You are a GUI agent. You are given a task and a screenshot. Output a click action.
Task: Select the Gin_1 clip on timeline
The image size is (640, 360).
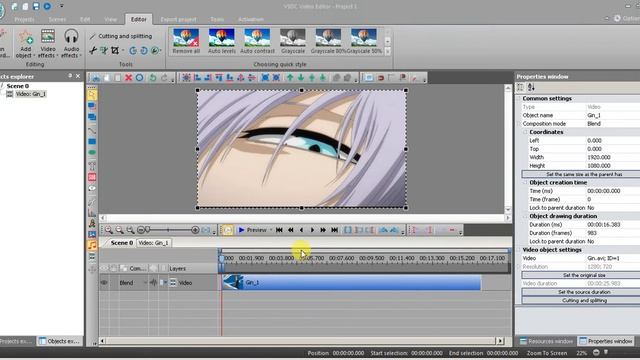coord(351,282)
